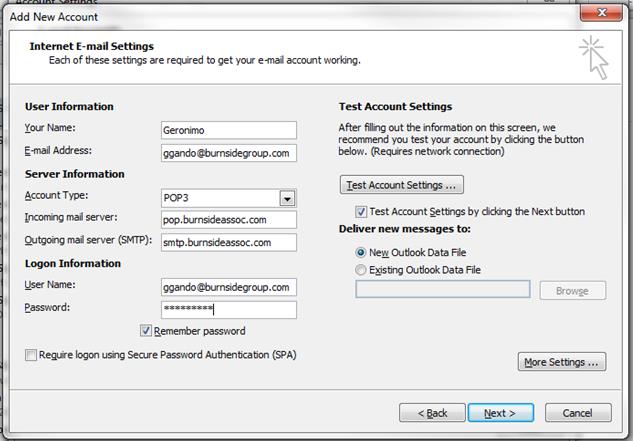Focus the Password field
The image size is (633, 441).
(x=228, y=310)
